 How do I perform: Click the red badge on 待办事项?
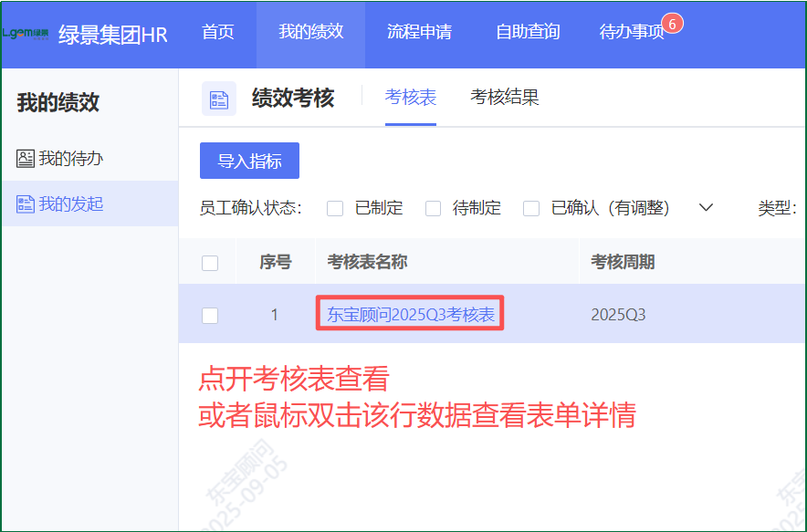click(x=673, y=24)
